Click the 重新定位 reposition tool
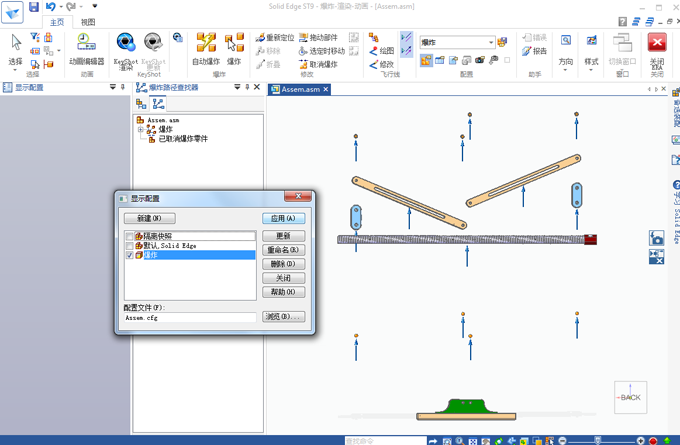Viewport: 680px width, 445px height. point(274,38)
